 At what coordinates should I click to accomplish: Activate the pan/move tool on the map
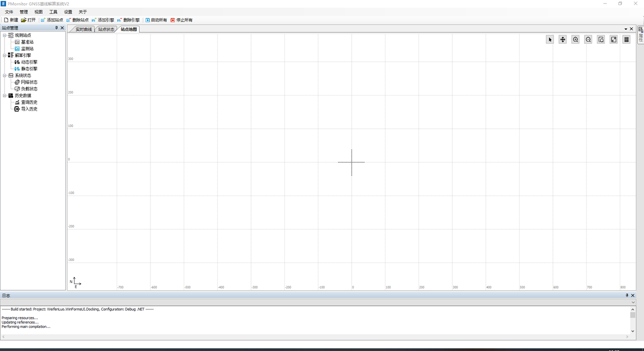[562, 39]
